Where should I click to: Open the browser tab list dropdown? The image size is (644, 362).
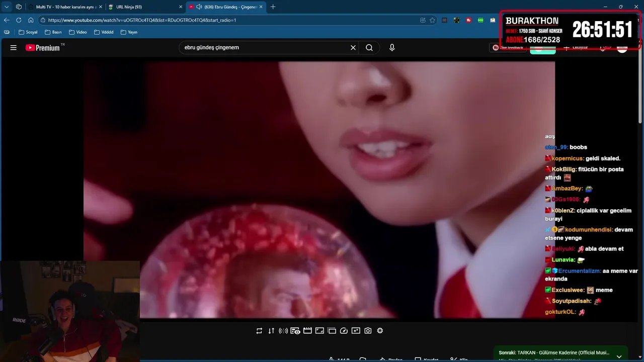click(x=7, y=7)
